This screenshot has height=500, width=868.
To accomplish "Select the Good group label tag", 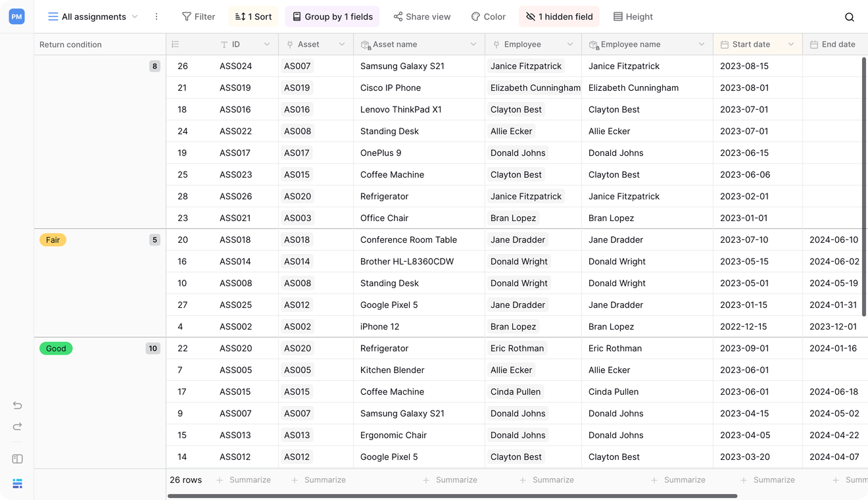I will click(56, 349).
